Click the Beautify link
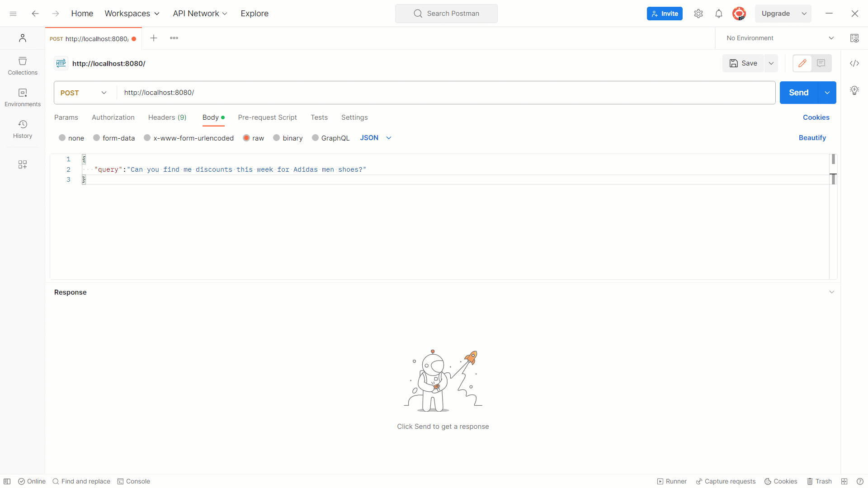 coord(812,138)
